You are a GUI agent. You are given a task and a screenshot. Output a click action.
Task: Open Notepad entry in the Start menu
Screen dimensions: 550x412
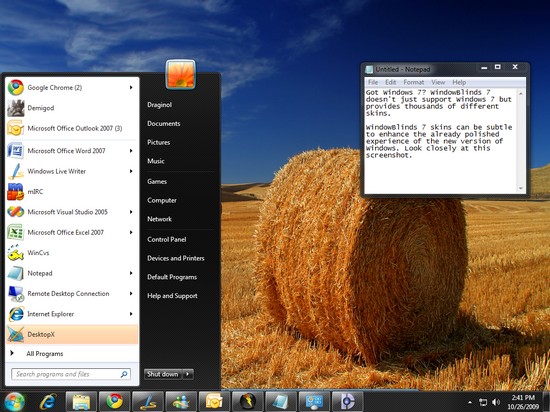point(72,273)
